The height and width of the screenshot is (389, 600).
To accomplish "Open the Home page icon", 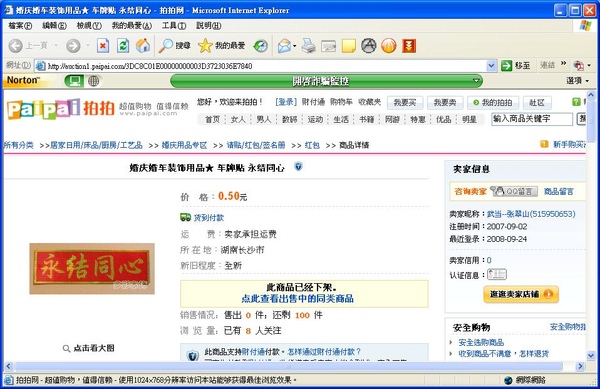I will coord(143,46).
